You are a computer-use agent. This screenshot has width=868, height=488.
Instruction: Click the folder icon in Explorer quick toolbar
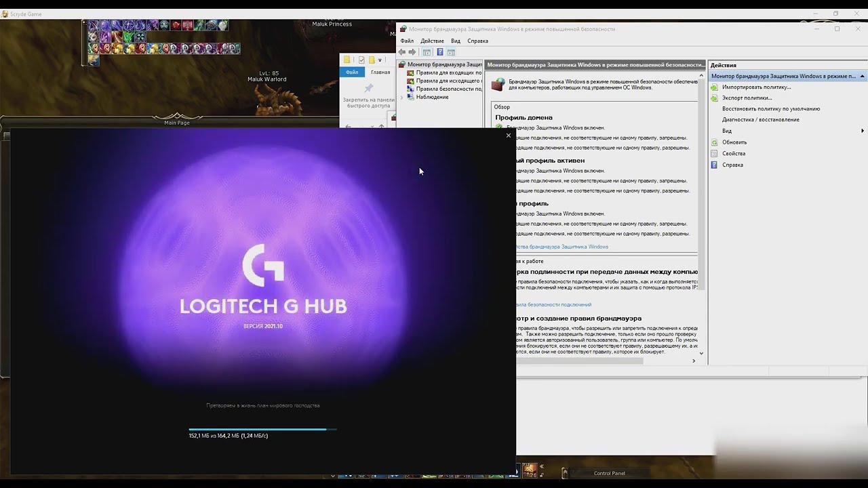click(347, 60)
